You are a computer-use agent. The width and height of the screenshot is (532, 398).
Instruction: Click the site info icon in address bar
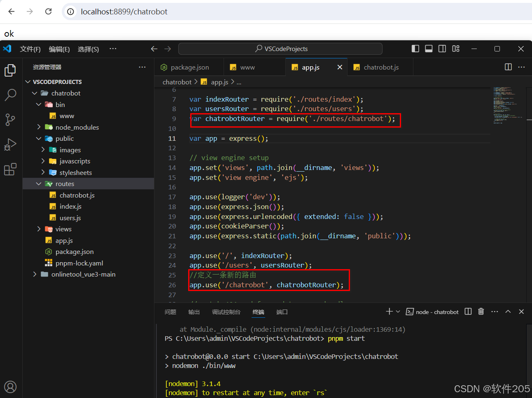tap(71, 12)
